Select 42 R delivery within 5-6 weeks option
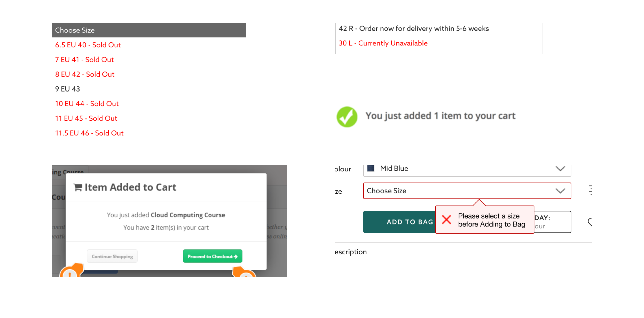644x318 pixels. pyautogui.click(x=413, y=28)
